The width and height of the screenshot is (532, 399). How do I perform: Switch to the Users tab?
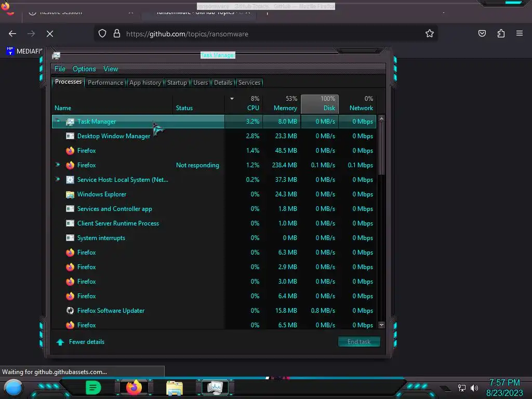(x=201, y=83)
